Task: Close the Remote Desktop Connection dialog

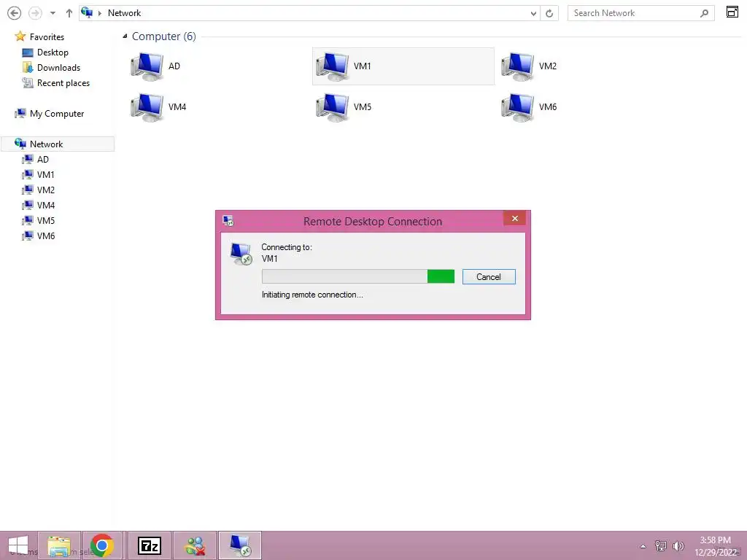Action: point(514,218)
